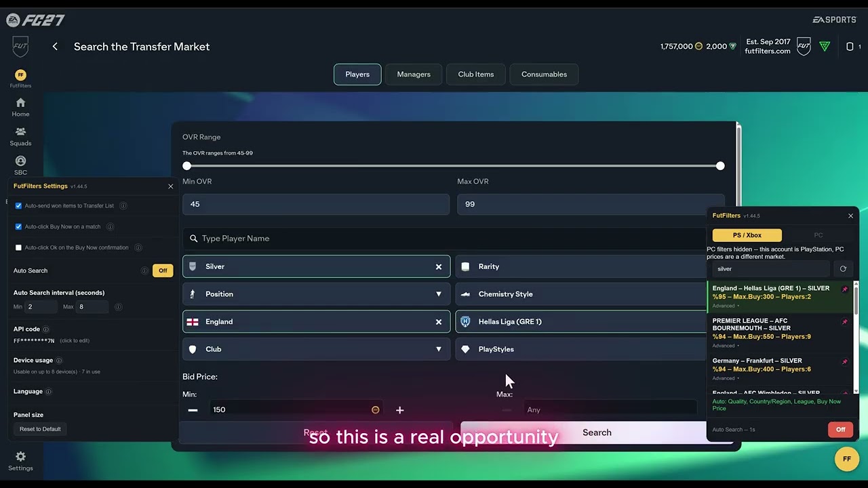Click the info icon beside the interval Max field

(x=118, y=307)
